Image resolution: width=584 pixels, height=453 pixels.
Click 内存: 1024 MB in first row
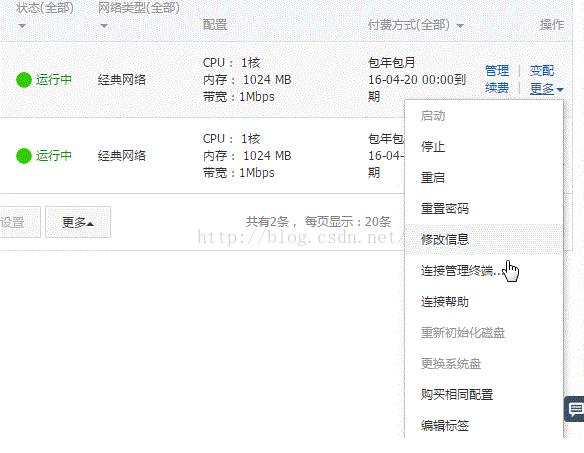247,80
